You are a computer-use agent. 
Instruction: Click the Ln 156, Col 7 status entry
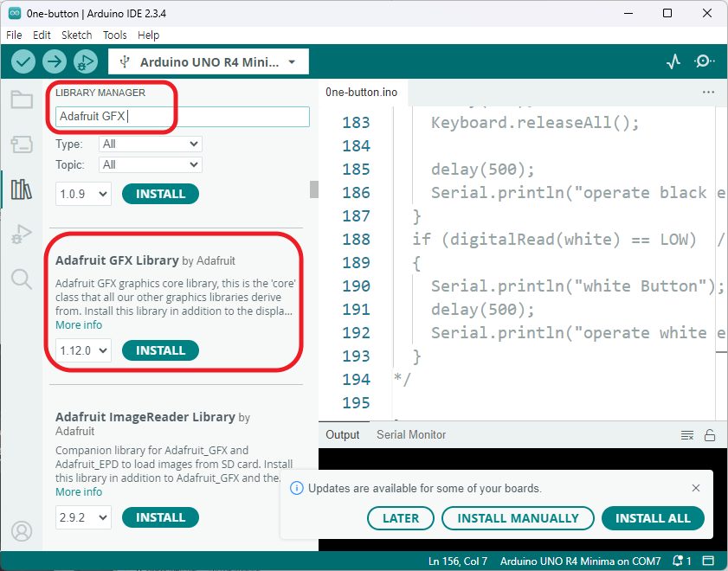[x=458, y=561]
